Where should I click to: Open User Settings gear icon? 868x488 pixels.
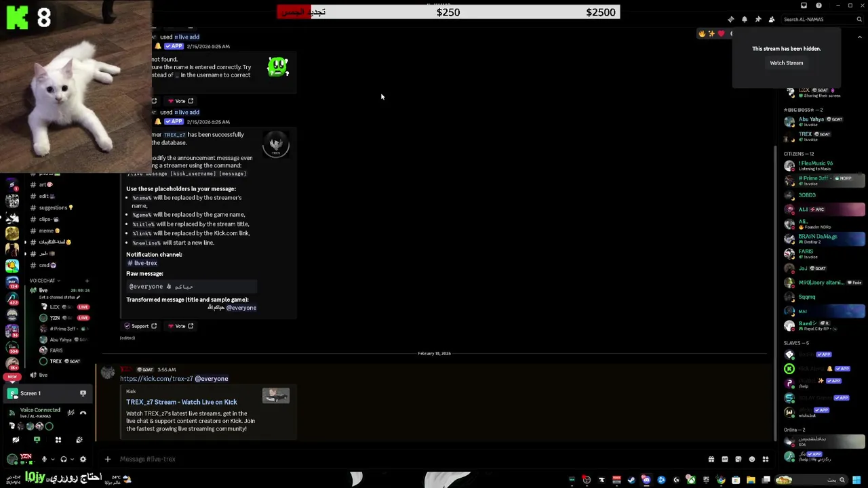tap(83, 459)
